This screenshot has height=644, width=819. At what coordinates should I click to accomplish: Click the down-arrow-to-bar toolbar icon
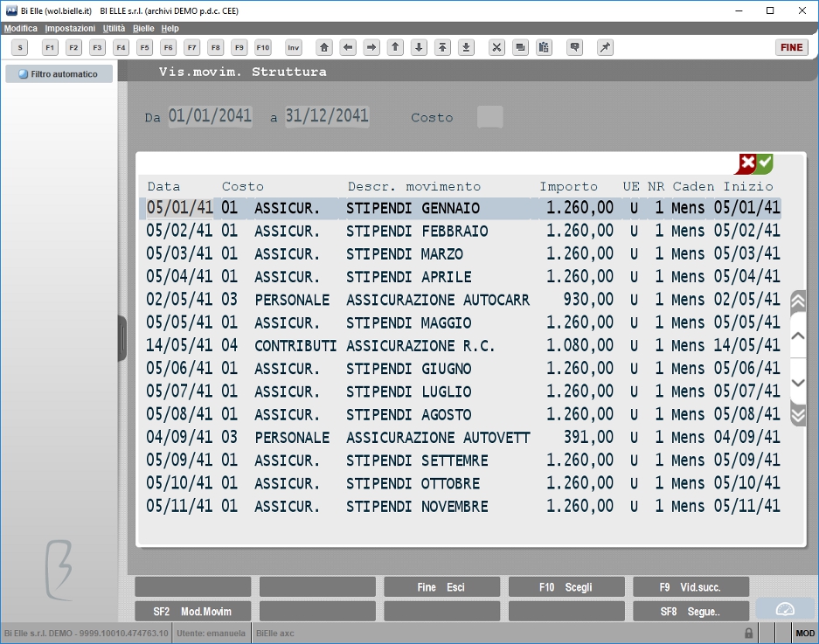pyautogui.click(x=467, y=47)
